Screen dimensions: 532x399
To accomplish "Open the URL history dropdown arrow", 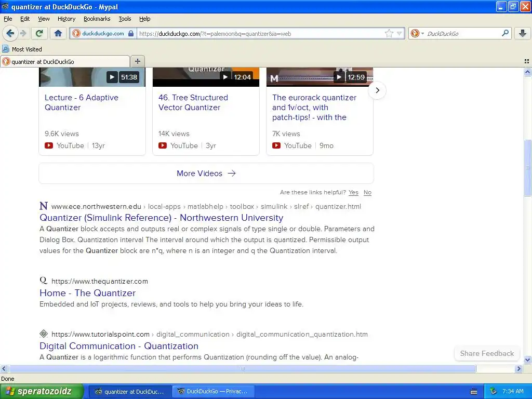I will [400, 33].
